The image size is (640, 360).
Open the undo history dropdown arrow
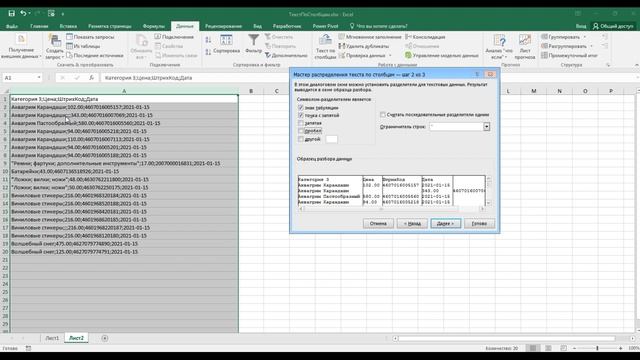pos(29,13)
